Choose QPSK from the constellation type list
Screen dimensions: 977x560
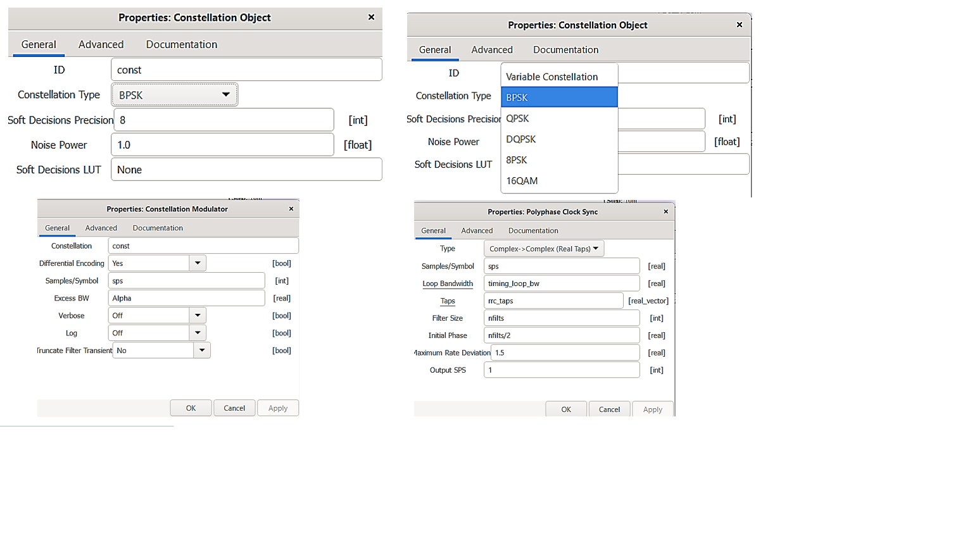coord(559,118)
